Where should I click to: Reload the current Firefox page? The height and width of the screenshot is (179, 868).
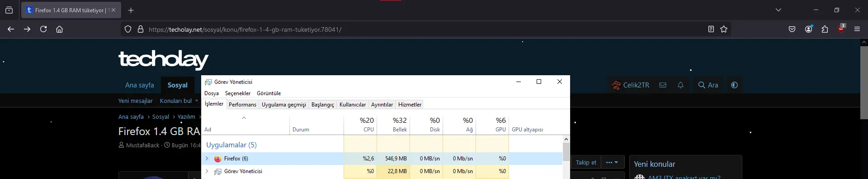pyautogui.click(x=43, y=29)
